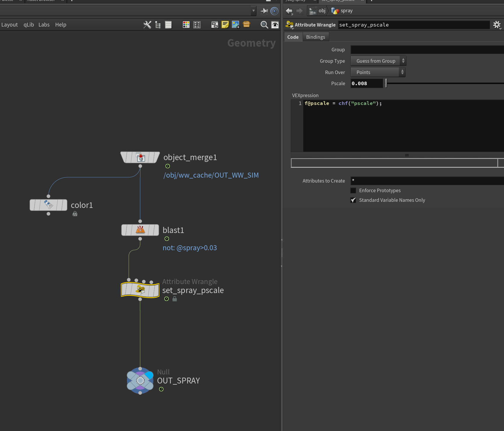Open the find node magnifier icon
This screenshot has width=504, height=431.
[x=264, y=25]
